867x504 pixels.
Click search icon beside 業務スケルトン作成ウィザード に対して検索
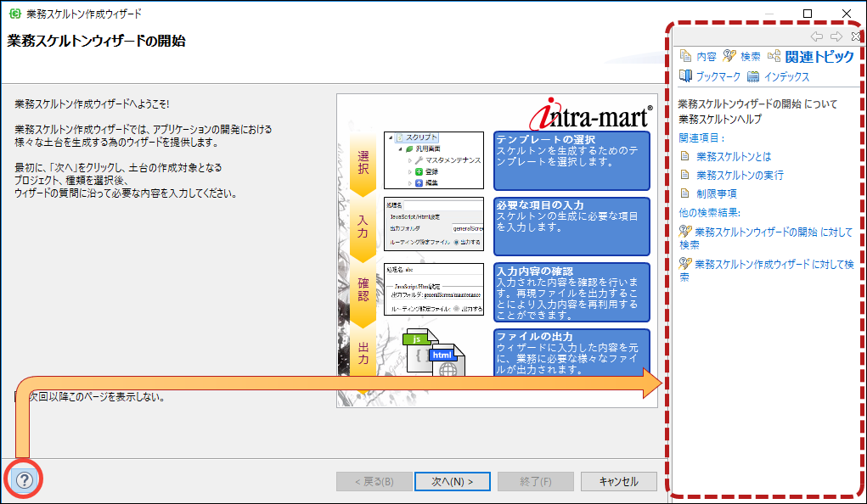[685, 264]
